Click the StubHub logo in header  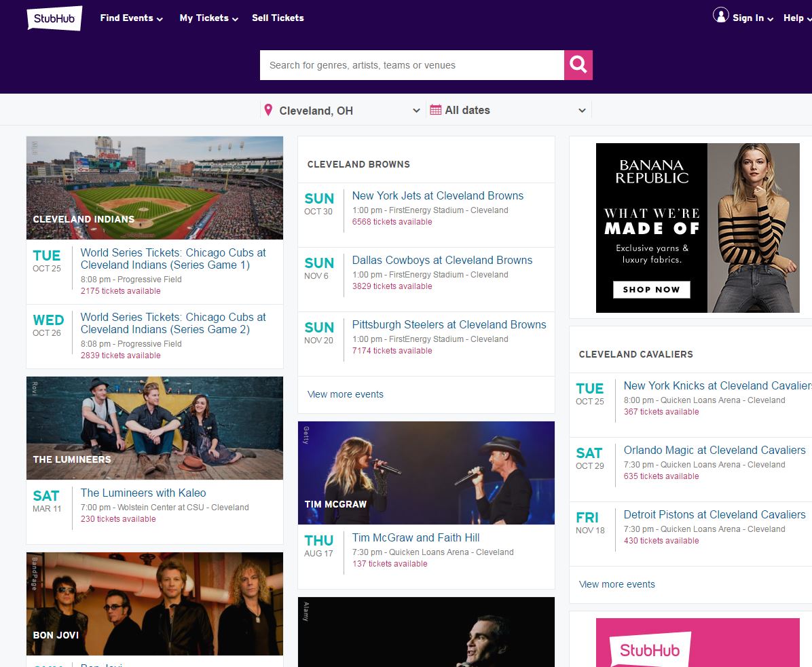(x=54, y=18)
